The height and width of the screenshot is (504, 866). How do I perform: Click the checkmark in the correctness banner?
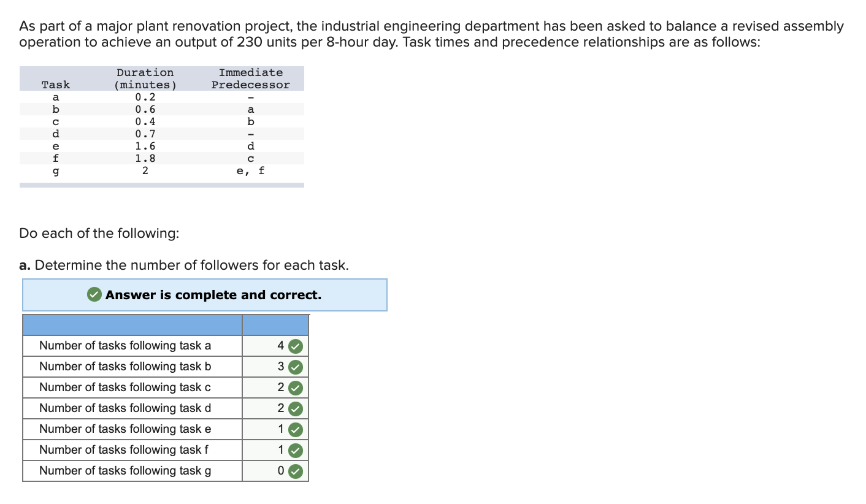pos(94,294)
